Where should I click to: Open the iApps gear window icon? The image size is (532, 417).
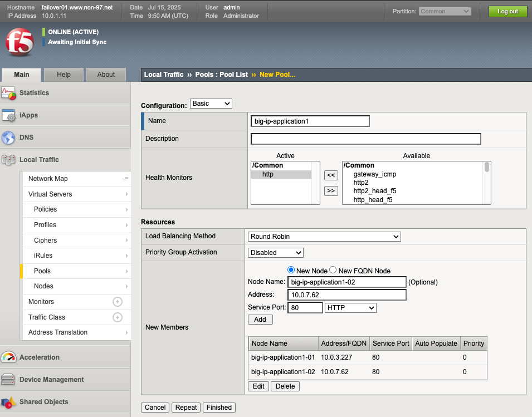[x=8, y=115]
